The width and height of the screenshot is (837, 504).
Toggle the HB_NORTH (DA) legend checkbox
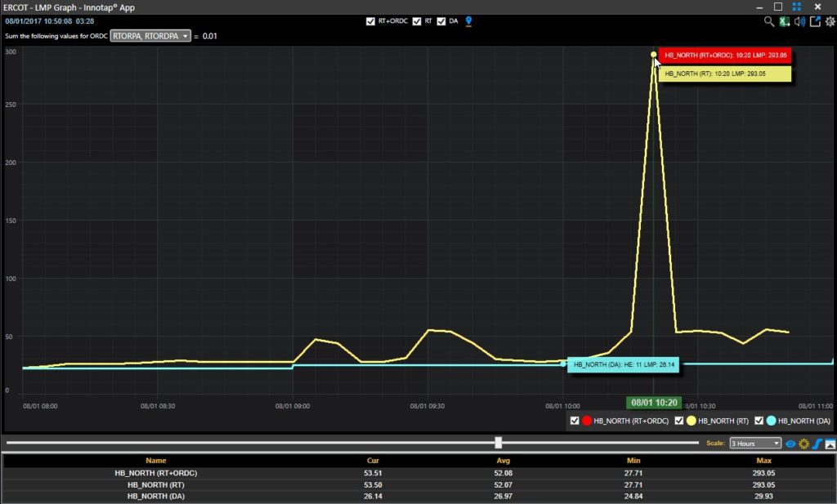(759, 421)
